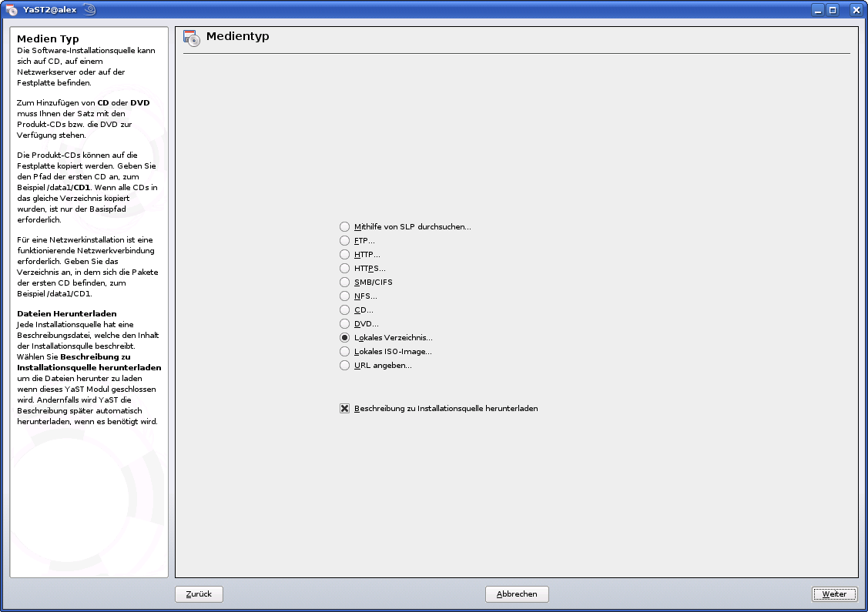Maximize the YaST2 window
The image size is (868, 612).
click(833, 10)
